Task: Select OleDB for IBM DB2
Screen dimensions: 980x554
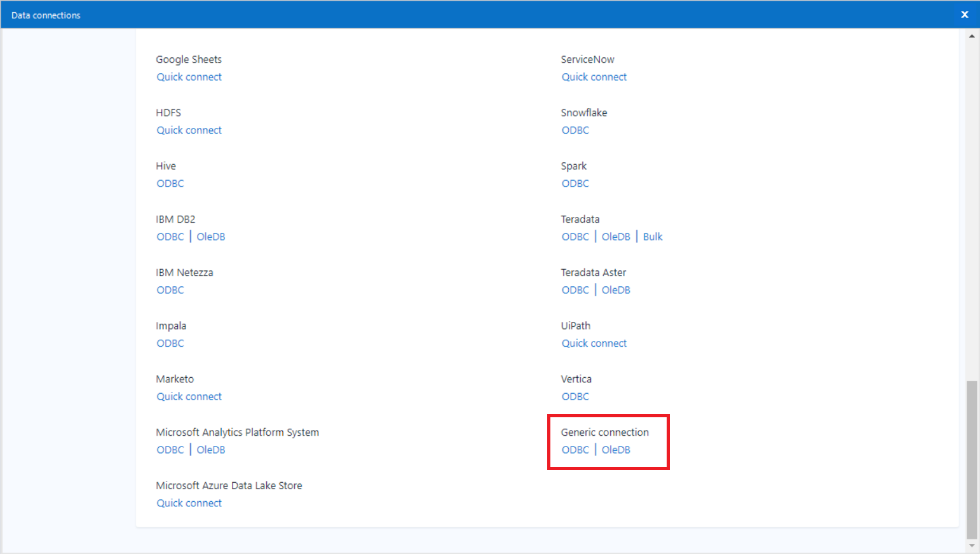Action: (210, 236)
